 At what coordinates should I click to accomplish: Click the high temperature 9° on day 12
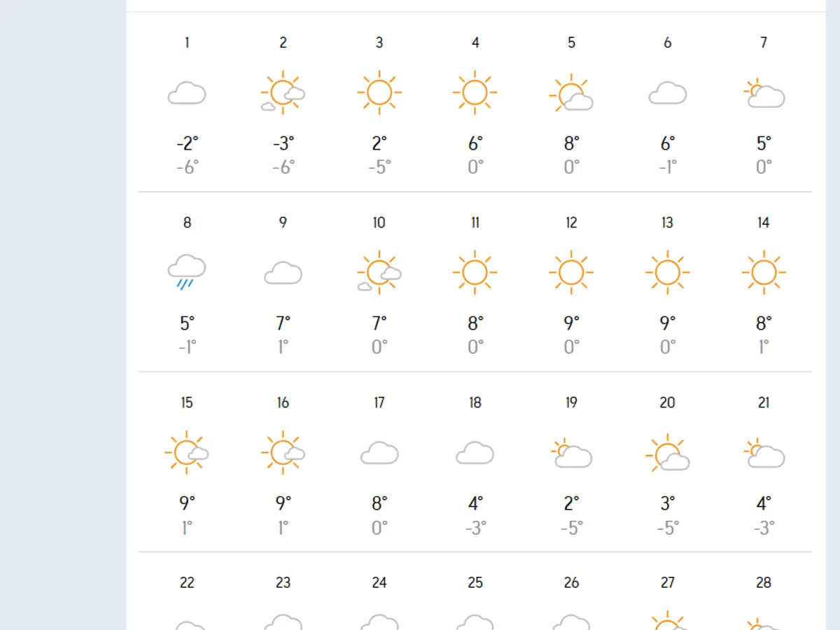571,323
